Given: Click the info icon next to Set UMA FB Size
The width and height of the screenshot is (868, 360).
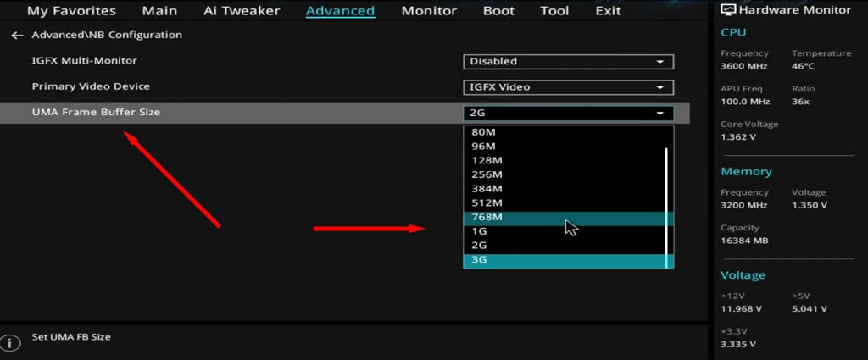Looking at the screenshot, I should click(10, 343).
